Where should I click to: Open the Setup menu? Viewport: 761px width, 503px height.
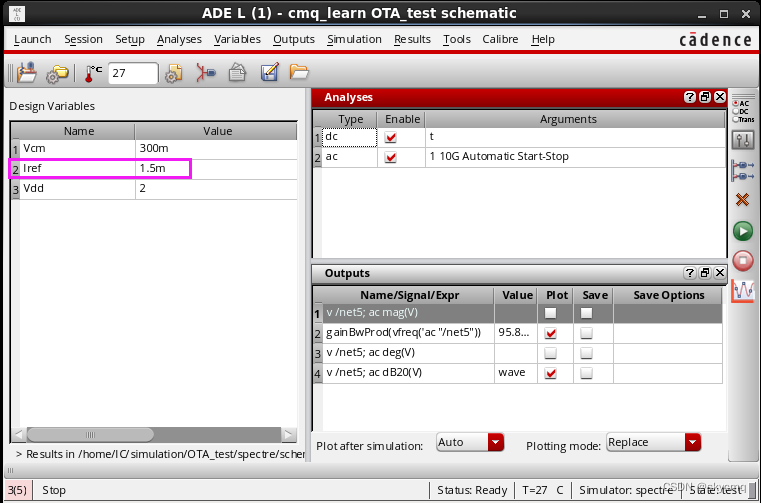pyautogui.click(x=130, y=39)
